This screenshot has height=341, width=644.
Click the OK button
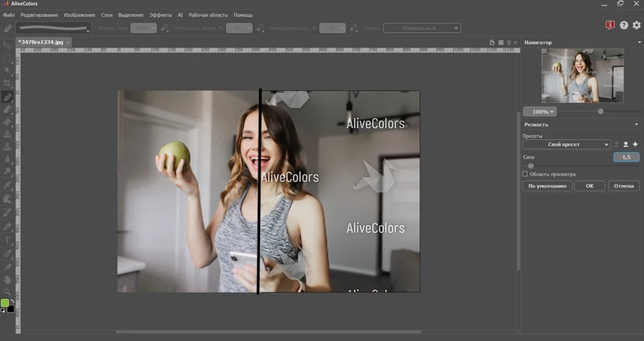click(x=589, y=186)
